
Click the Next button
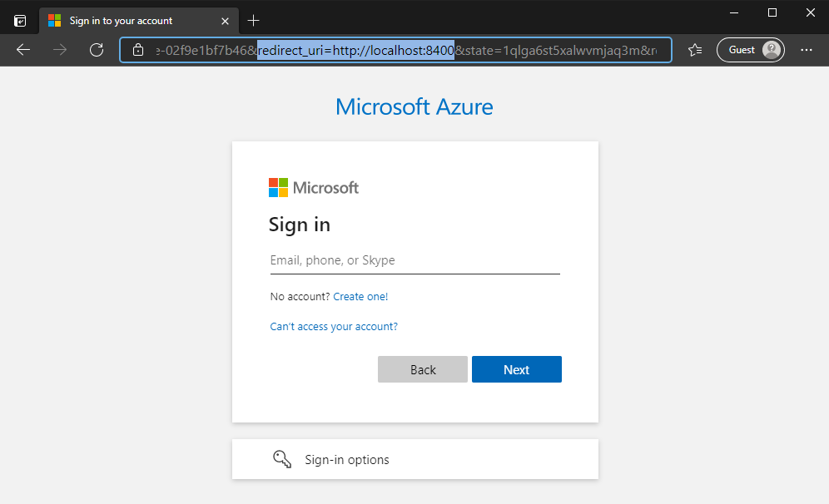point(516,369)
